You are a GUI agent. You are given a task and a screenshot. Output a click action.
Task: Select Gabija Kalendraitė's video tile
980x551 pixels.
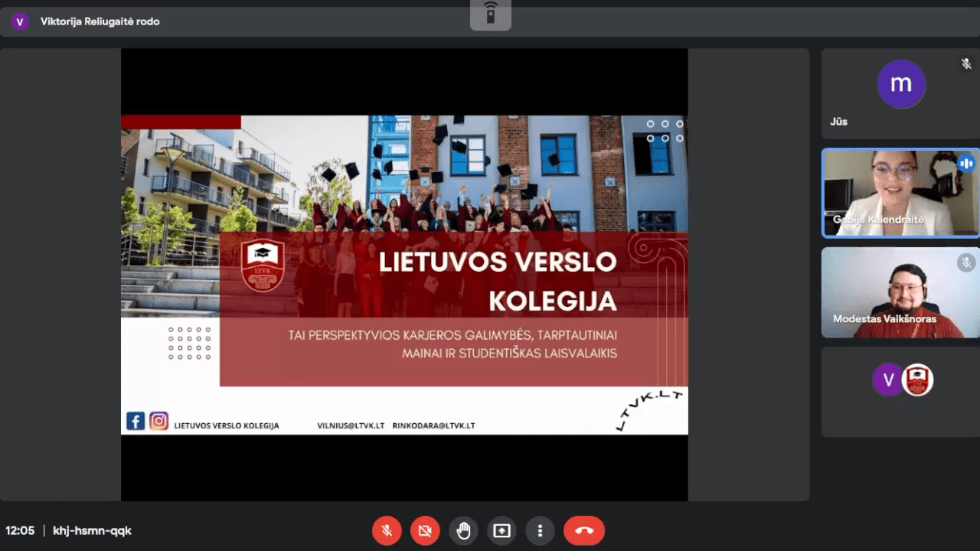(x=900, y=193)
